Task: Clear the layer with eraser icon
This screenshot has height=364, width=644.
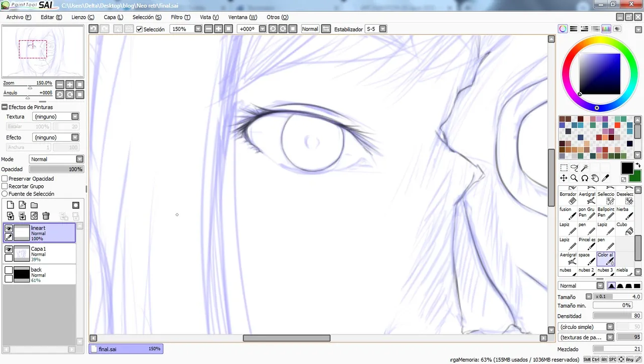Action: 34,216
